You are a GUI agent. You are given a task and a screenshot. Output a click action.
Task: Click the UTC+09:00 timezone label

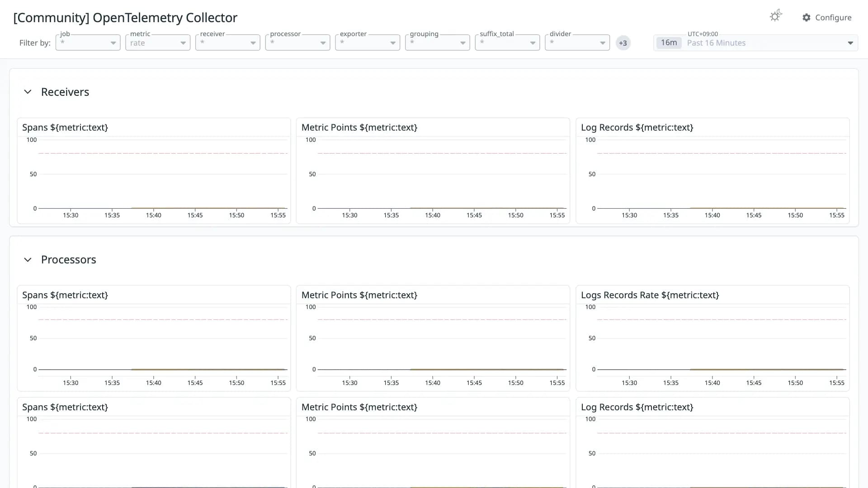point(703,34)
